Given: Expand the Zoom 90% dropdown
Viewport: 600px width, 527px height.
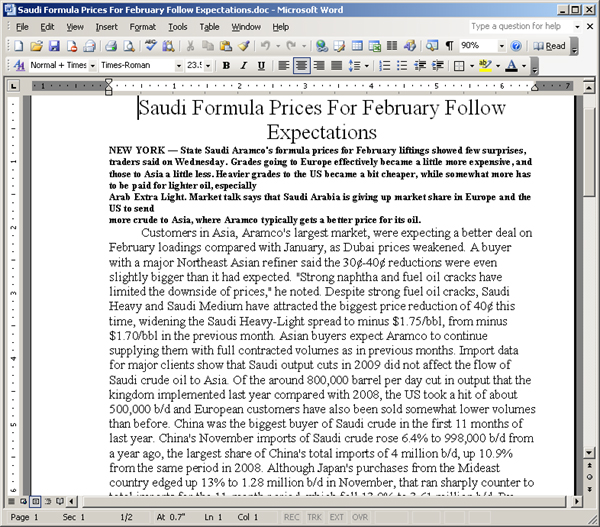Looking at the screenshot, I should (501, 46).
